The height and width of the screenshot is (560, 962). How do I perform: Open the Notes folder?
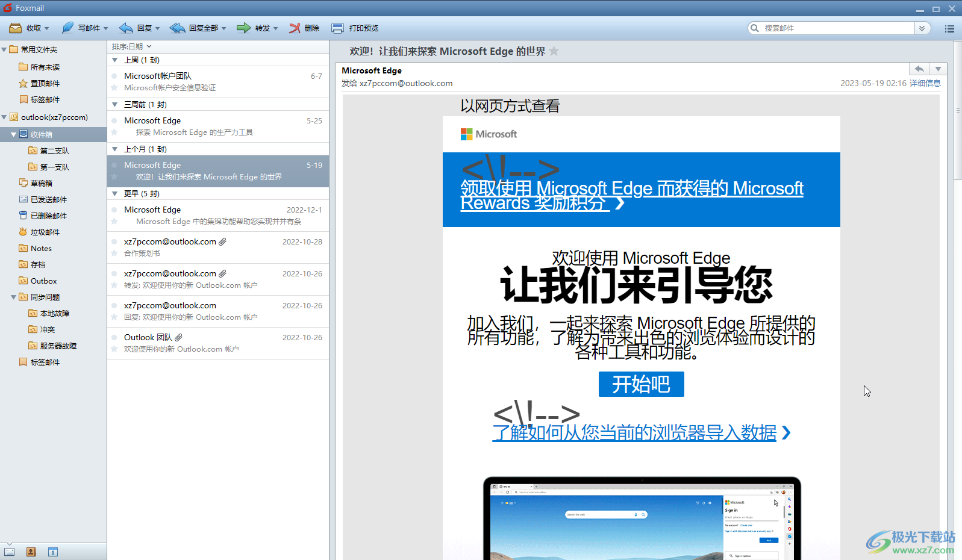tap(35, 248)
